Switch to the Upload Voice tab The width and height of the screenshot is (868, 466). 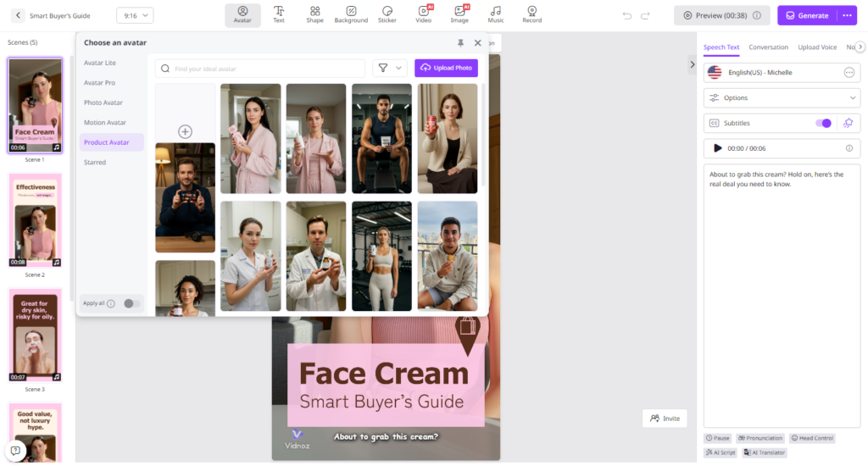tap(817, 47)
